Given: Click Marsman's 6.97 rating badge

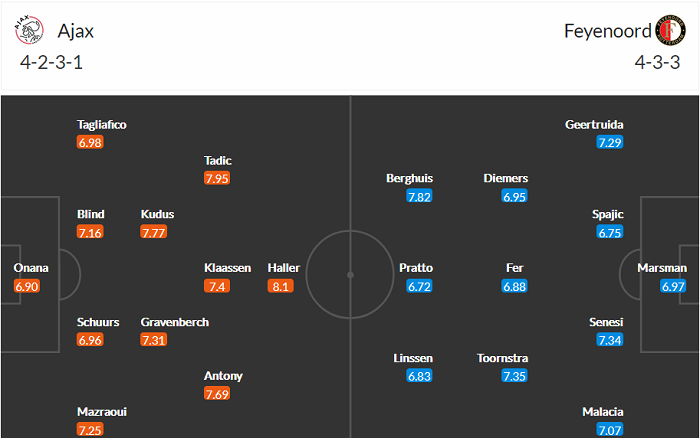Looking at the screenshot, I should click(x=672, y=286).
